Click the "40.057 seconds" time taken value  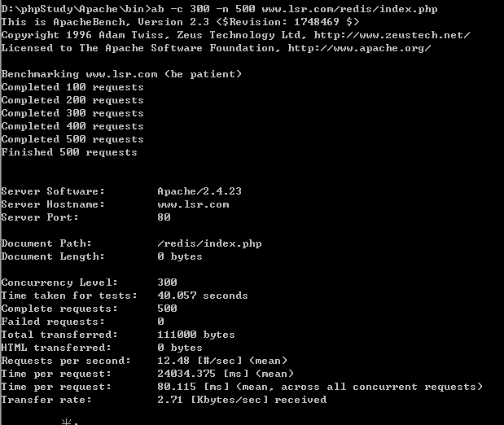[x=203, y=296]
